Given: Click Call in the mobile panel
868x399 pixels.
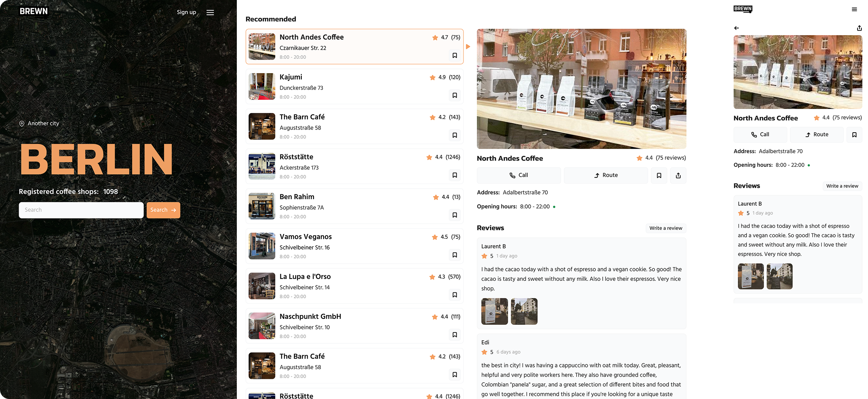Looking at the screenshot, I should [x=760, y=135].
